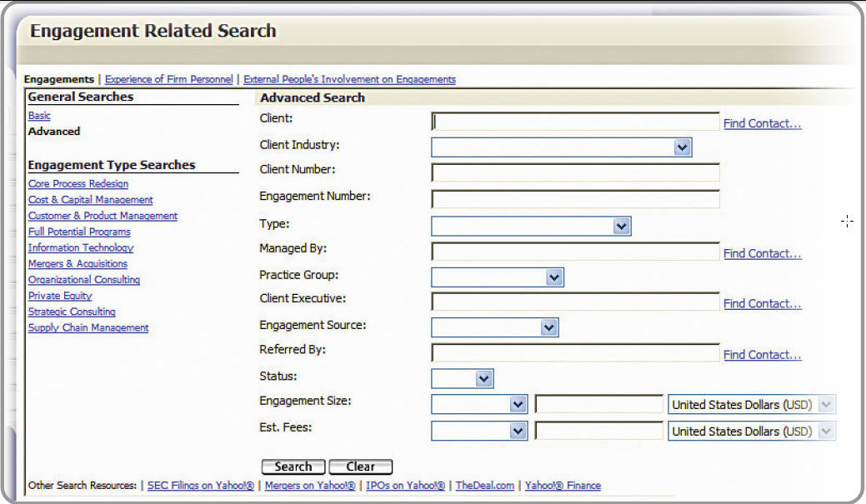Viewport: 866px width, 504px height.
Task: Open Core Process Redesign searches
Action: tap(78, 184)
